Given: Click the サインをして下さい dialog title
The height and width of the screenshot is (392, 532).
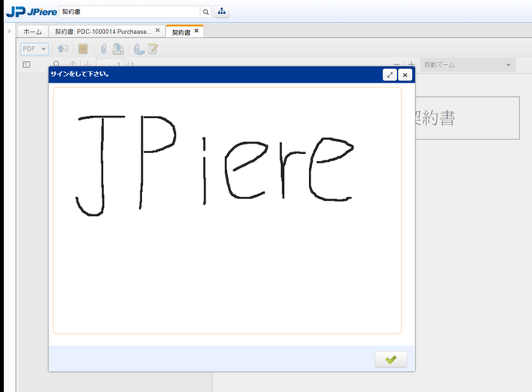Looking at the screenshot, I should coord(79,74).
